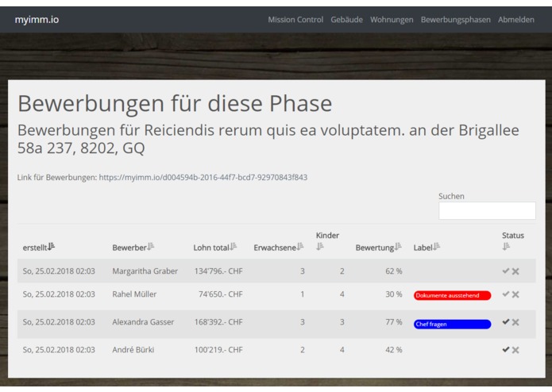Accept André Bürki with the checkmark

506,349
